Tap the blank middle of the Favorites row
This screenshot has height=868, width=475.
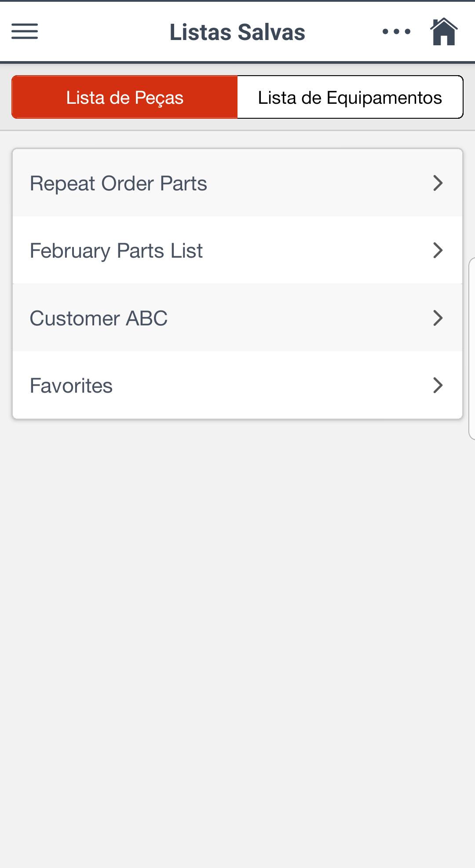[x=273, y=386]
